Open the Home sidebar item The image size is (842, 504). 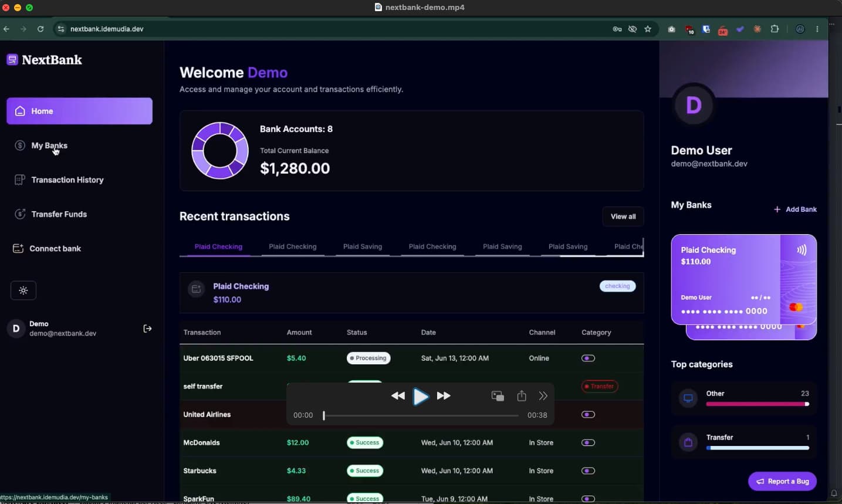[79, 111]
